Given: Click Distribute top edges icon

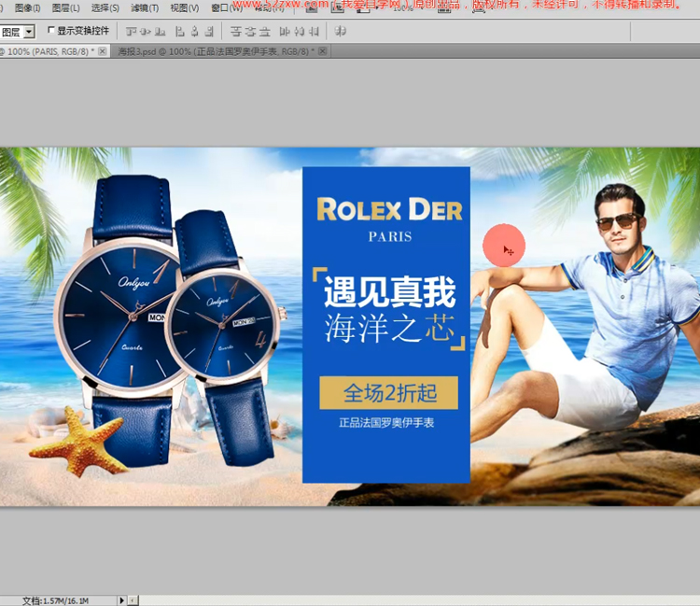Looking at the screenshot, I should click(236, 31).
